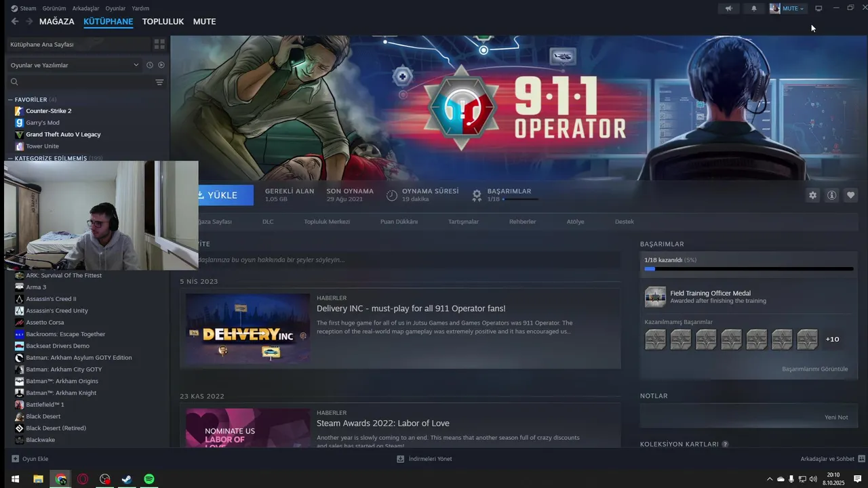Open game settings gear icon
Viewport: 868px width, 488px height.
[812, 195]
